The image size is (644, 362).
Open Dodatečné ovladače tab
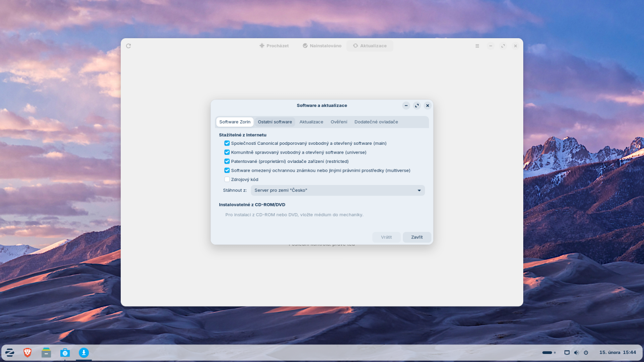376,122
